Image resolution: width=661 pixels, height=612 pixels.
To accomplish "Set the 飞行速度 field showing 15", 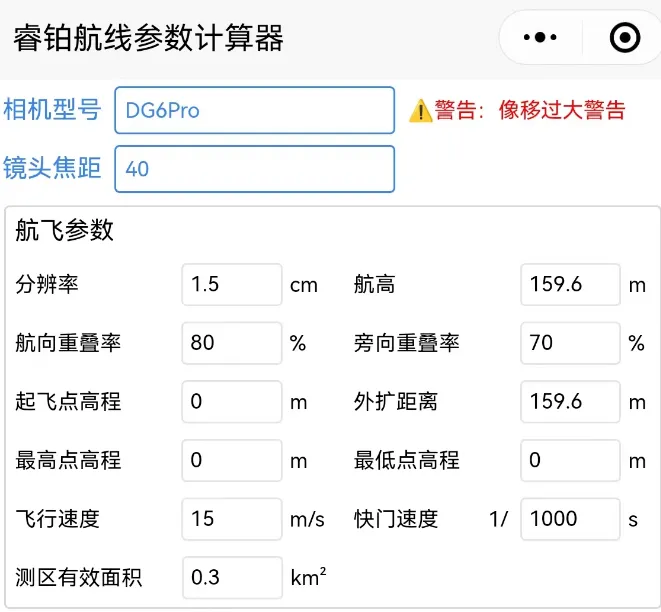I will [x=232, y=518].
